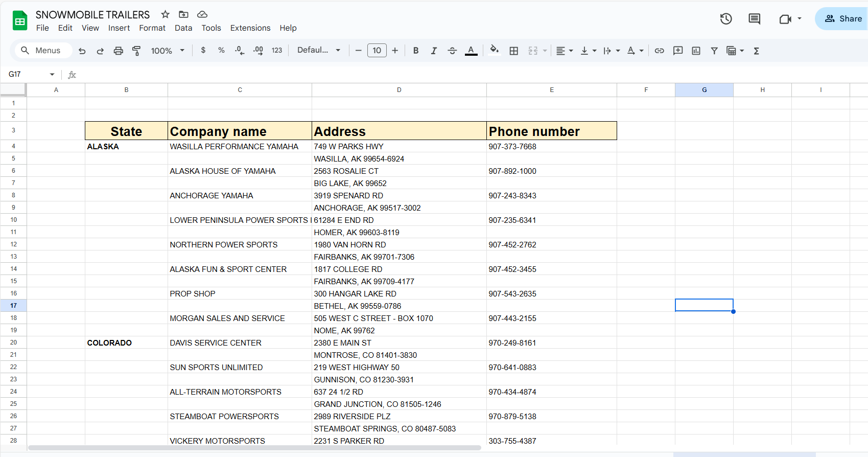Open vertical align dropdown
The width and height of the screenshot is (868, 457).
(589, 51)
